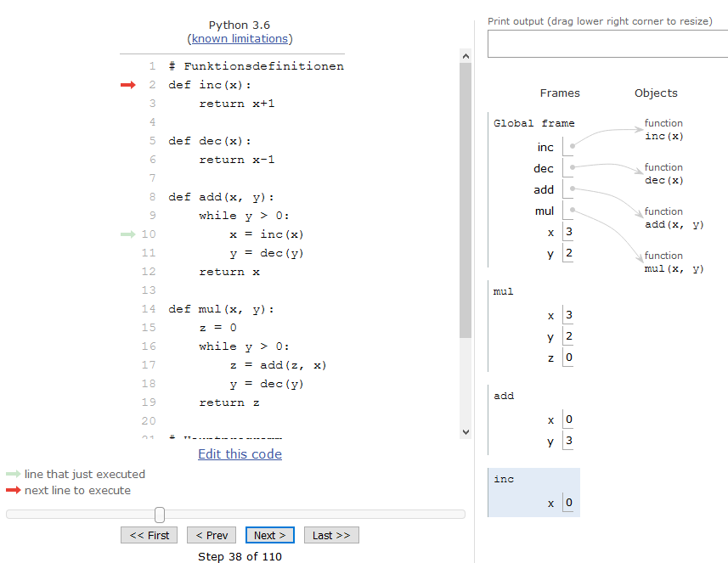728x563 pixels.
Task: Click the red arrow at line 2
Action: pos(127,85)
